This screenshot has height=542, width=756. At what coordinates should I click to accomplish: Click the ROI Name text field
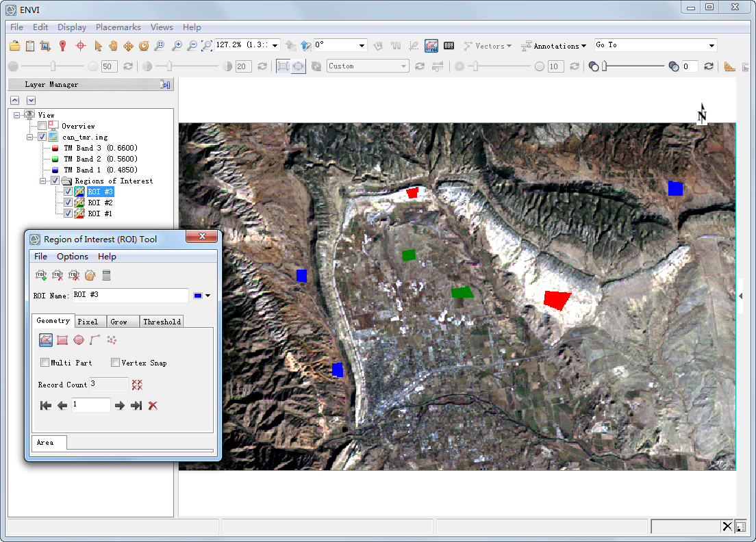[x=129, y=295]
